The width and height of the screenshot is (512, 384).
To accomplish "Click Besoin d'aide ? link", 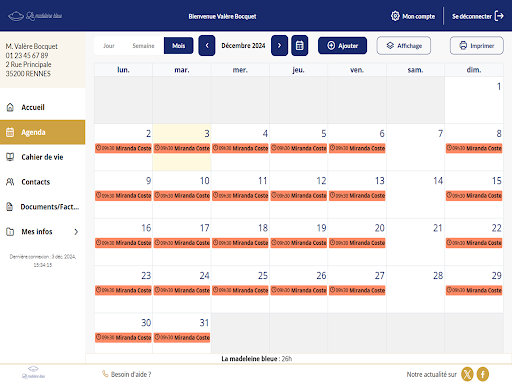I will pyautogui.click(x=131, y=374).
